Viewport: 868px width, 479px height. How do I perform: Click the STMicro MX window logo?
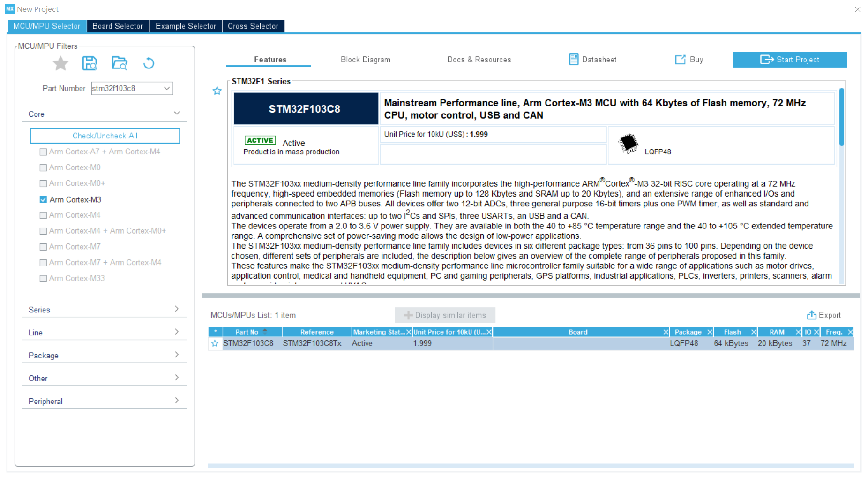pyautogui.click(x=10, y=9)
